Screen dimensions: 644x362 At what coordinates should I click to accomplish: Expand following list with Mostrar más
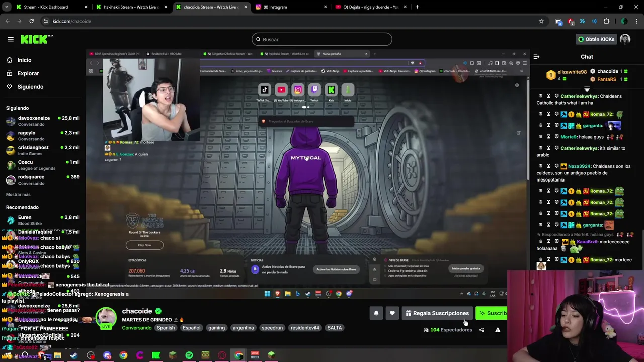(18, 194)
